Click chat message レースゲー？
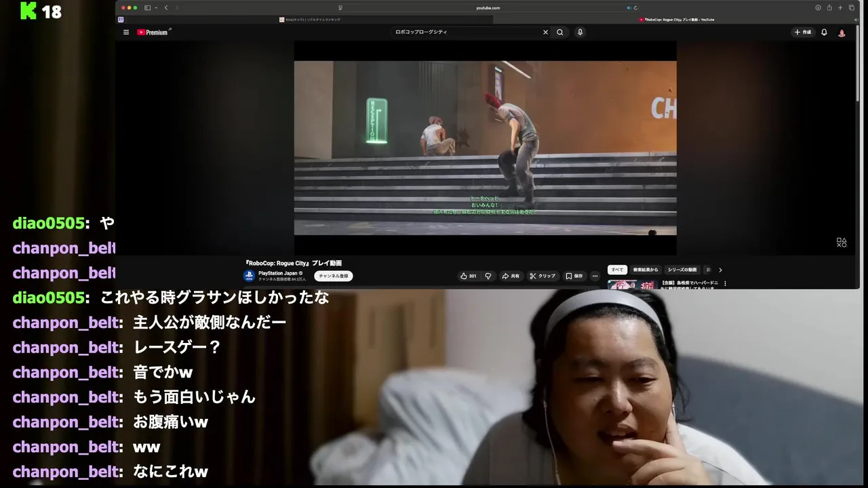 [177, 348]
